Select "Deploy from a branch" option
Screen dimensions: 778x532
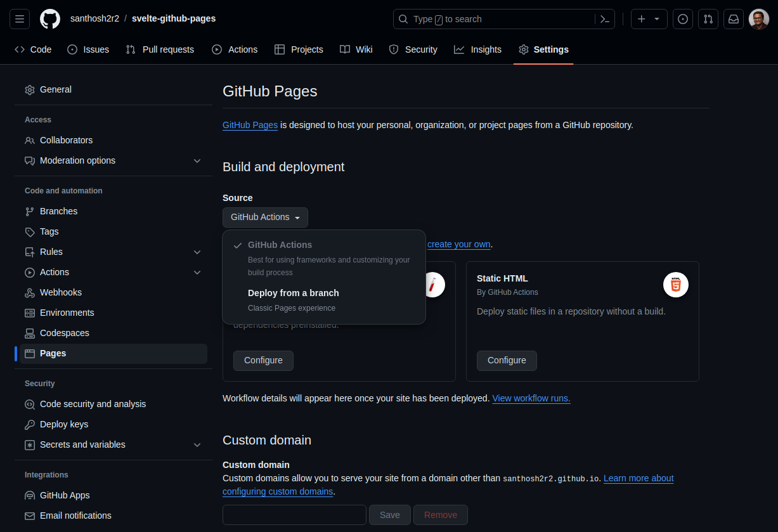coord(293,292)
